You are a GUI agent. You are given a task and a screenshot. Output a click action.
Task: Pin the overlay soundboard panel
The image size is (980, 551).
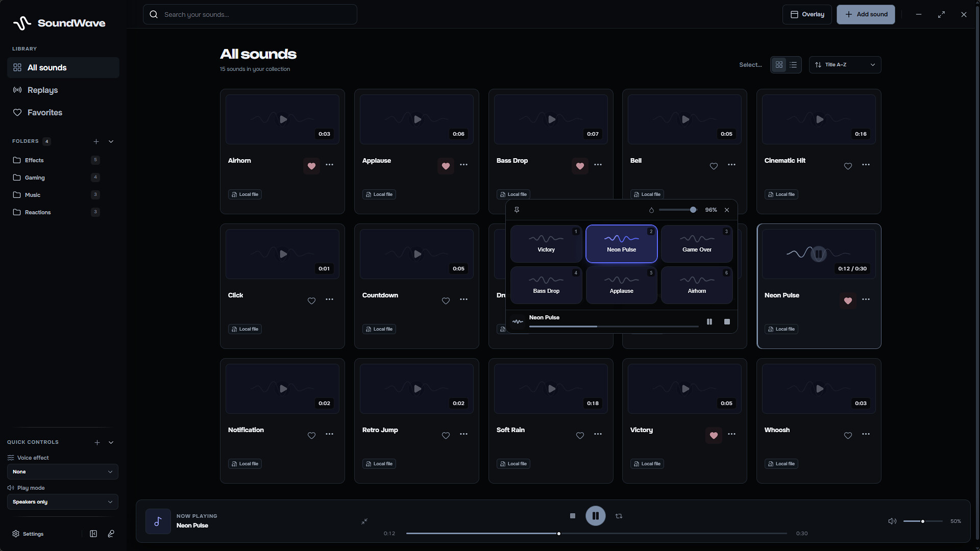click(x=517, y=210)
